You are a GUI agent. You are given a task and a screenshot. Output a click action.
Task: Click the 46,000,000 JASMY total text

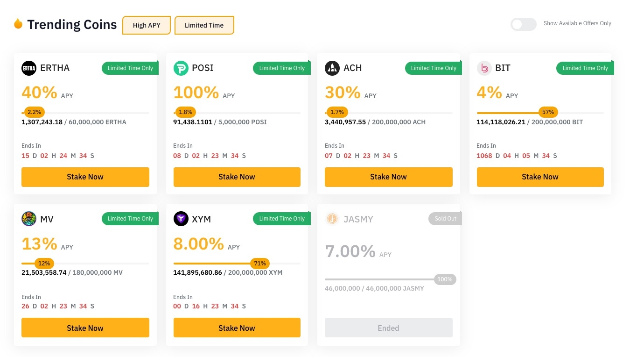(x=395, y=288)
